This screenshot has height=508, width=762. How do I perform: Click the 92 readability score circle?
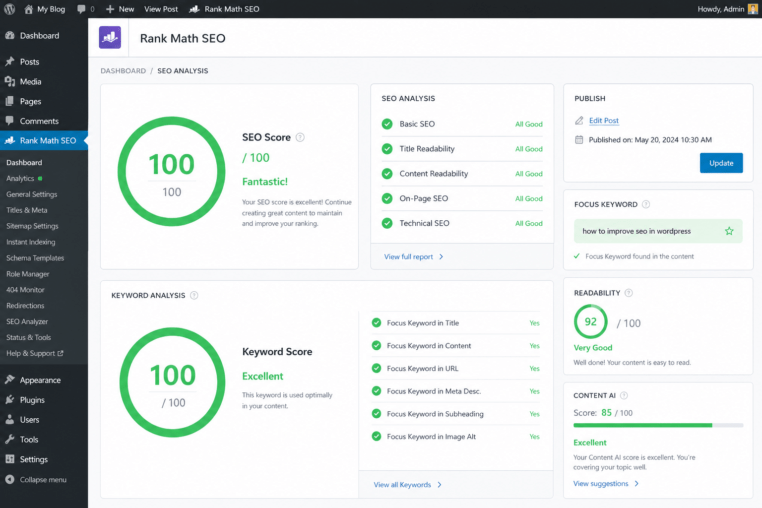click(590, 321)
